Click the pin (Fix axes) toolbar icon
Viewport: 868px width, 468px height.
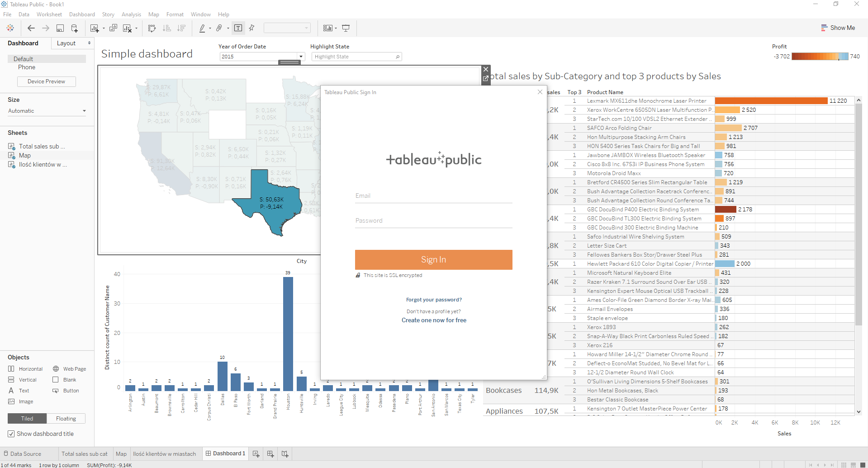[x=252, y=28]
